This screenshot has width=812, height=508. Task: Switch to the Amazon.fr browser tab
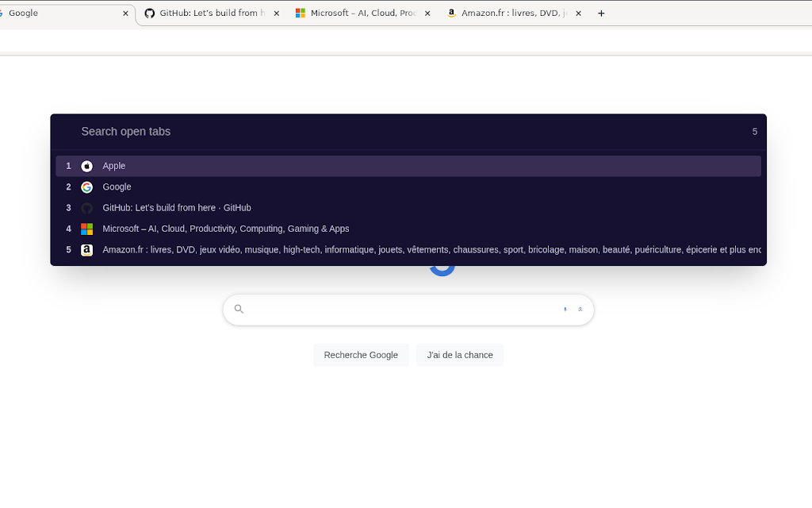click(514, 13)
